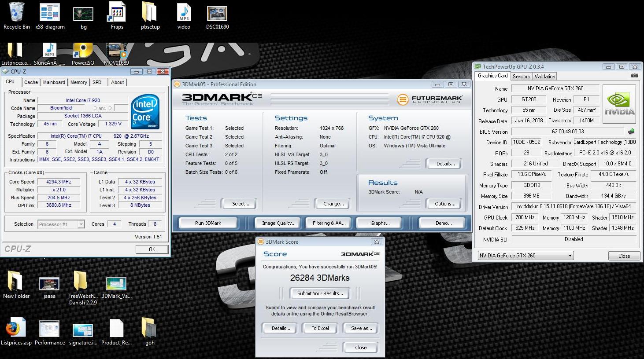Screen dimensions: 644x359
Task: Switch to the Sensors tab in GPU-Z
Action: (x=521, y=76)
